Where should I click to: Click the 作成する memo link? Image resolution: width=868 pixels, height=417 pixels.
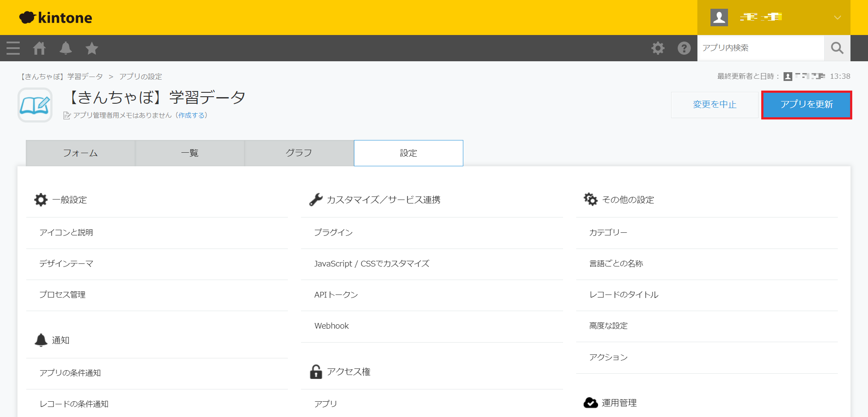pyautogui.click(x=191, y=116)
